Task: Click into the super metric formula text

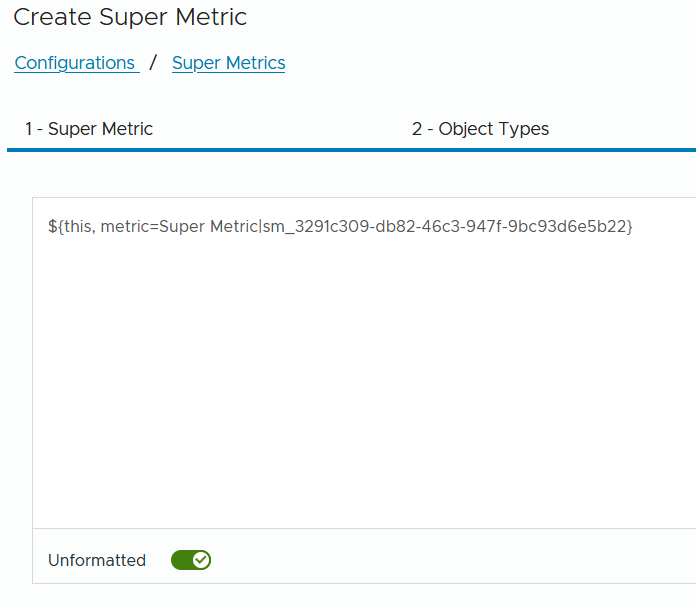Action: 340,226
